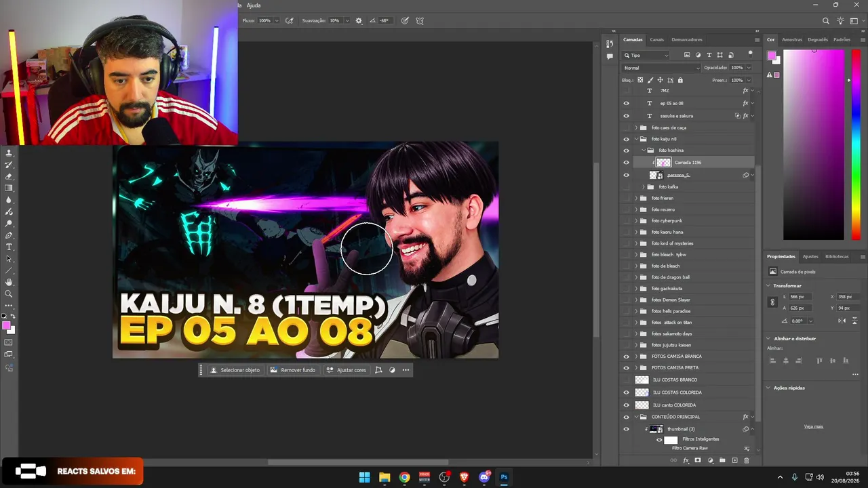Expand the 'foto kafka' group
This screenshot has width=868, height=488.
[x=643, y=187]
